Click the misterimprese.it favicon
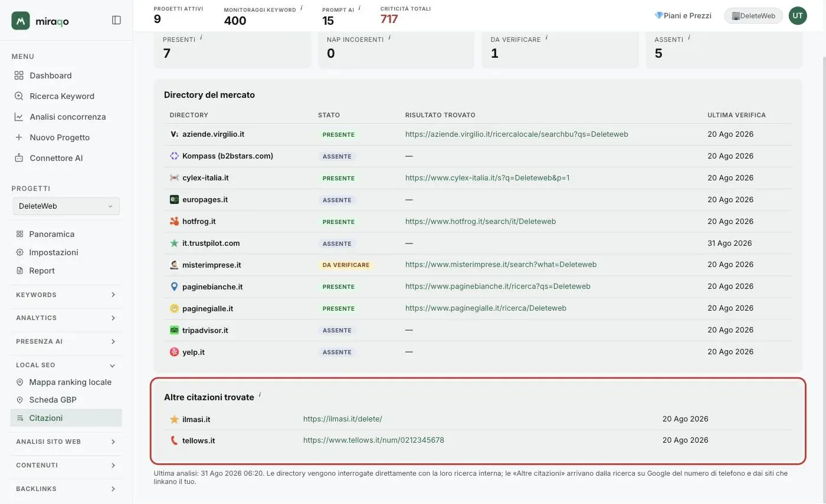Viewport: 826px width, 504px height. pos(174,265)
